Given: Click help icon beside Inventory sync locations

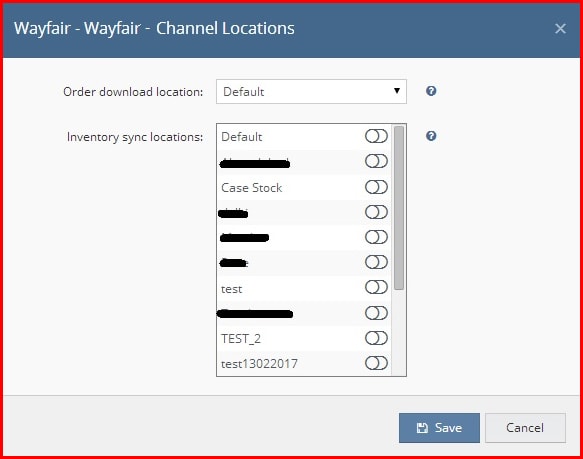Looking at the screenshot, I should pyautogui.click(x=431, y=136).
